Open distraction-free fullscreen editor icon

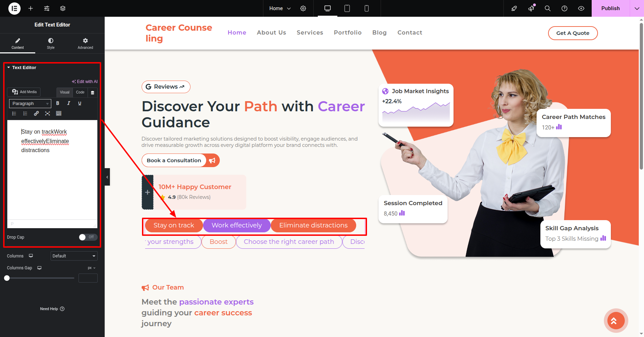click(x=47, y=113)
